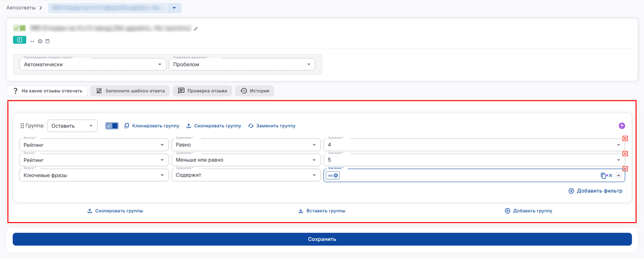Open the comparison dropdown showing Равно
This screenshot has height=259, width=644.
pyautogui.click(x=246, y=145)
